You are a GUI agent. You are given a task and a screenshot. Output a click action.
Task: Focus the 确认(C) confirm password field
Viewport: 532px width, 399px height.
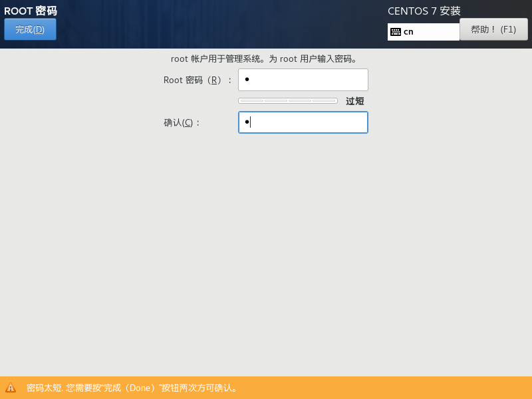coord(303,122)
